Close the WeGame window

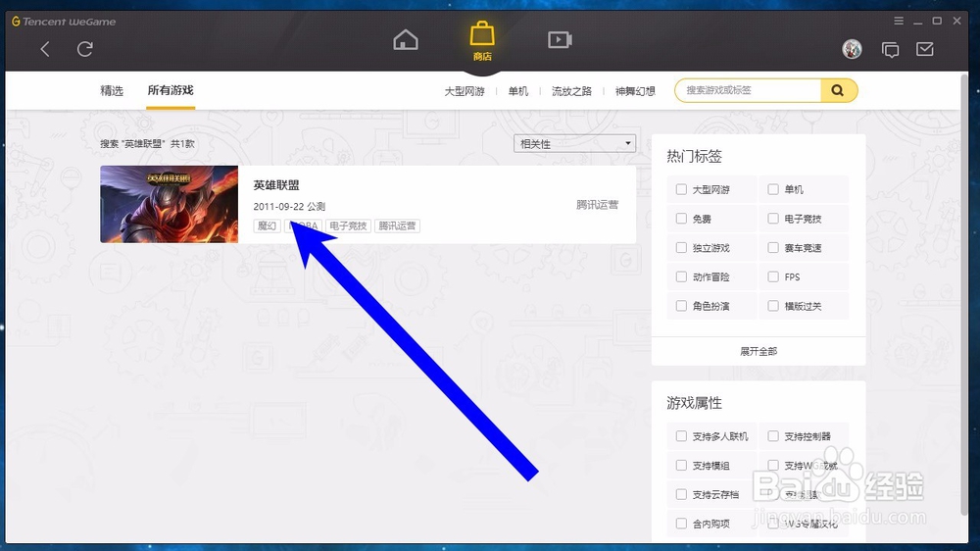coord(956,21)
